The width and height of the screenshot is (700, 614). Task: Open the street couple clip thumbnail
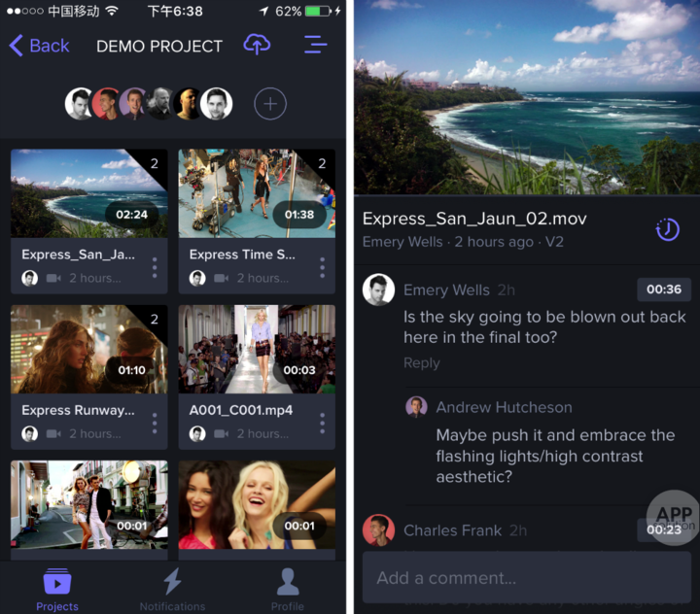[x=89, y=504]
